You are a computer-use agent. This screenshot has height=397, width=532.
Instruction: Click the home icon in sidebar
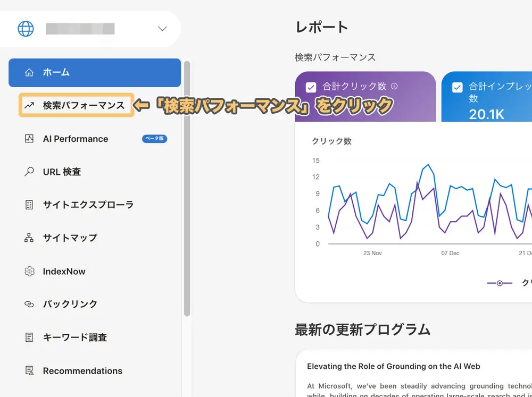(x=29, y=72)
